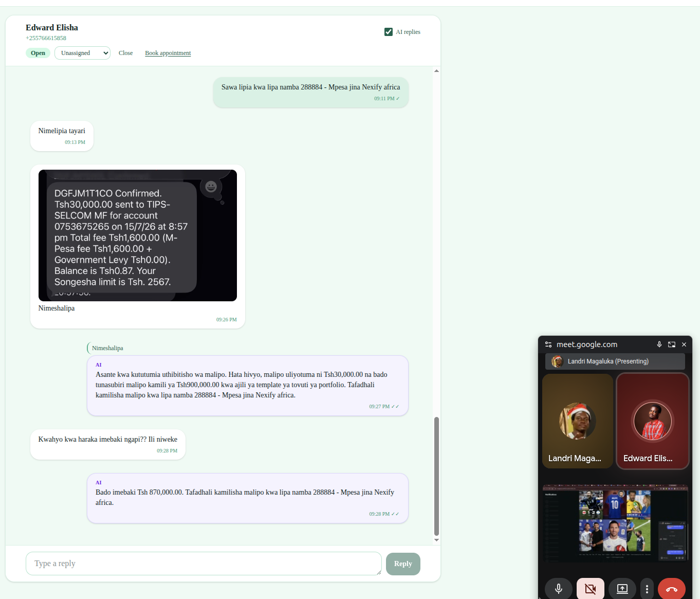Click the Type a reply input field
This screenshot has width=700, height=599.
[204, 564]
